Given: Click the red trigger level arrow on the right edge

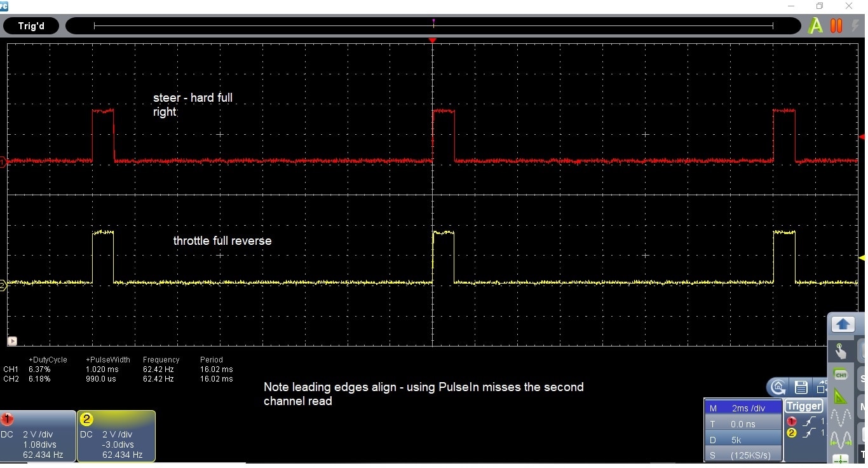Looking at the screenshot, I should click(862, 137).
